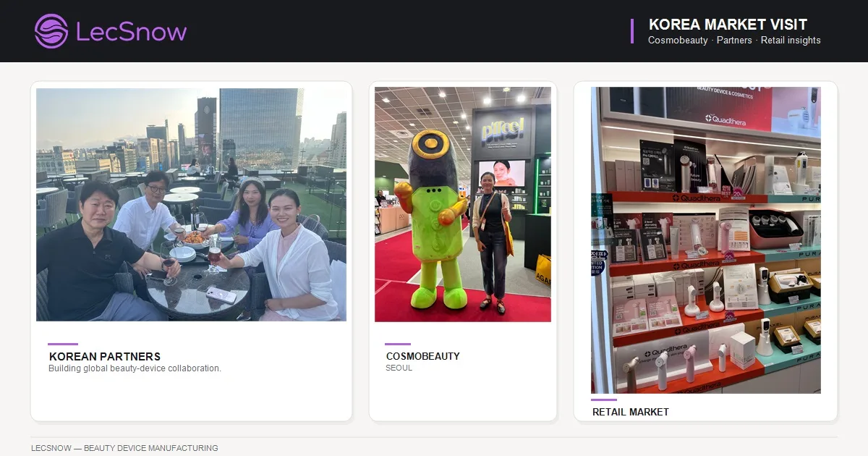This screenshot has height=456, width=868.
Task: Select the KOREA MARKET VISIT heading
Action: 728,25
